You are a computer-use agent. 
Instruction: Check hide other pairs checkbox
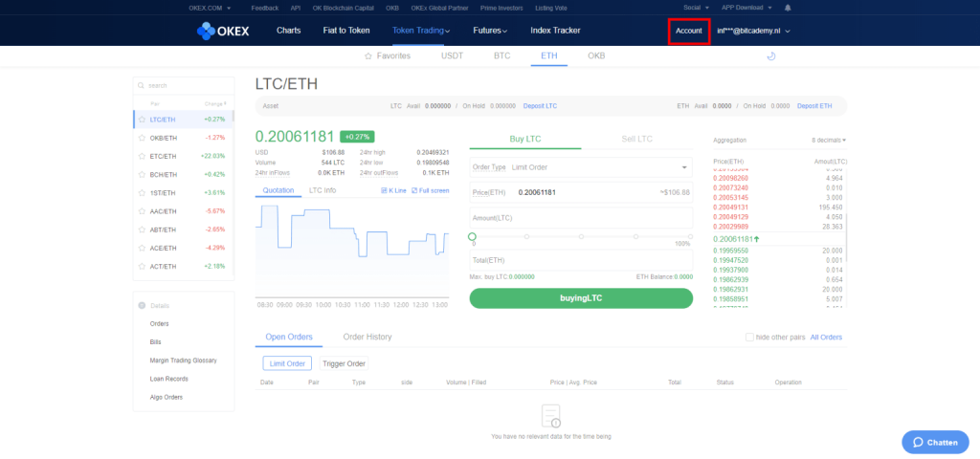pos(749,338)
